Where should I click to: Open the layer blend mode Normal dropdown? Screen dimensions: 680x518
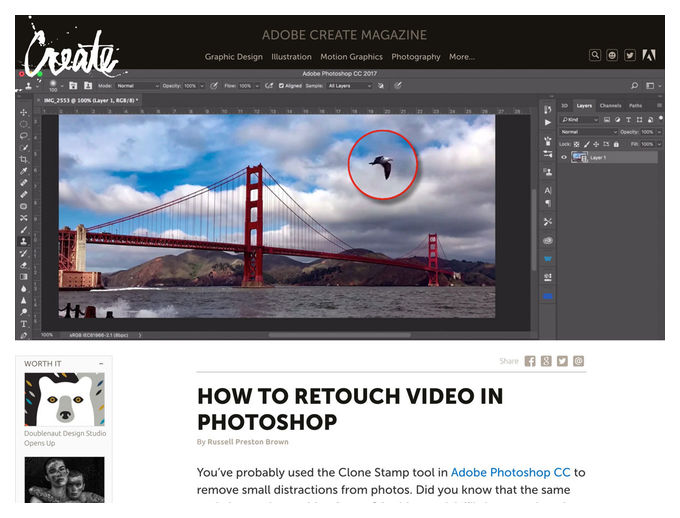[x=588, y=132]
